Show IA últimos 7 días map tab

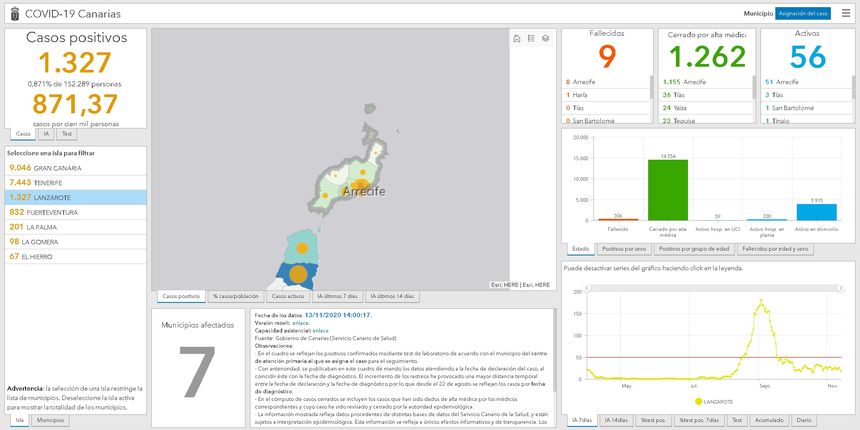(x=337, y=297)
